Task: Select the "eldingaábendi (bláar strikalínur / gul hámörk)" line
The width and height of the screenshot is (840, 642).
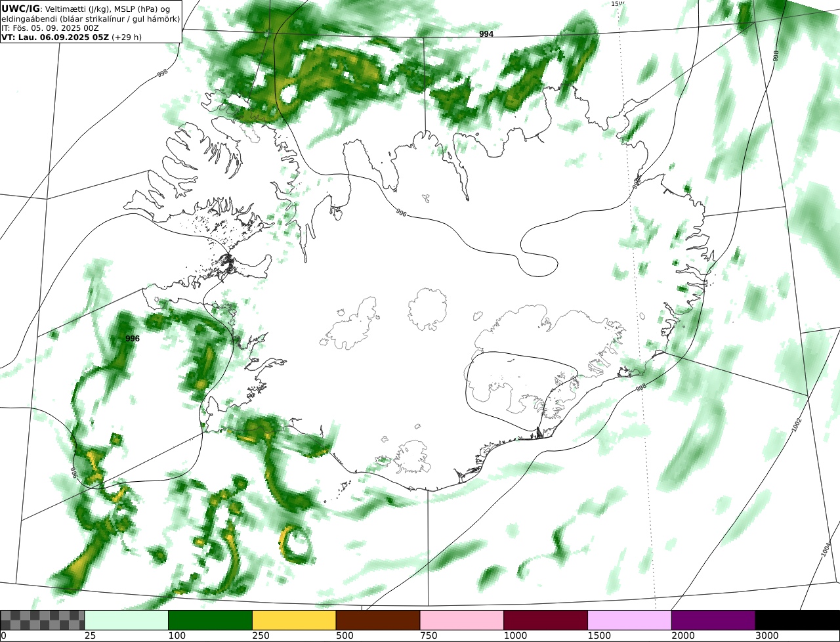Action: click(91, 18)
